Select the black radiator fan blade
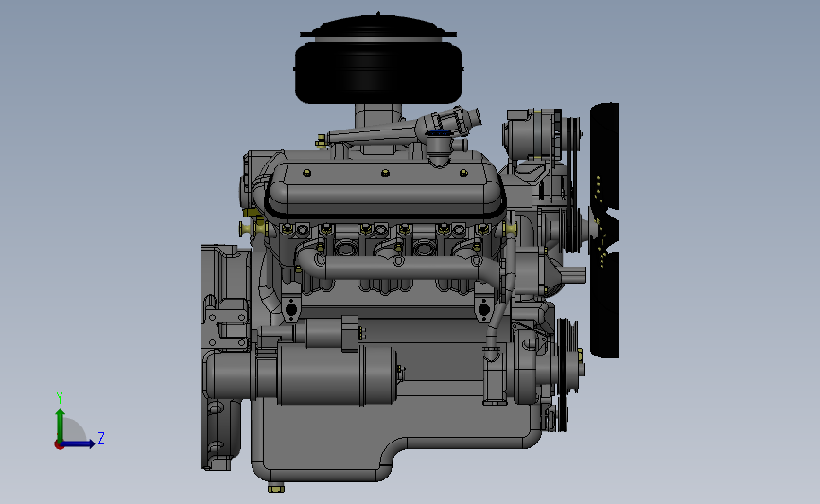This screenshot has width=820, height=504. (605, 230)
